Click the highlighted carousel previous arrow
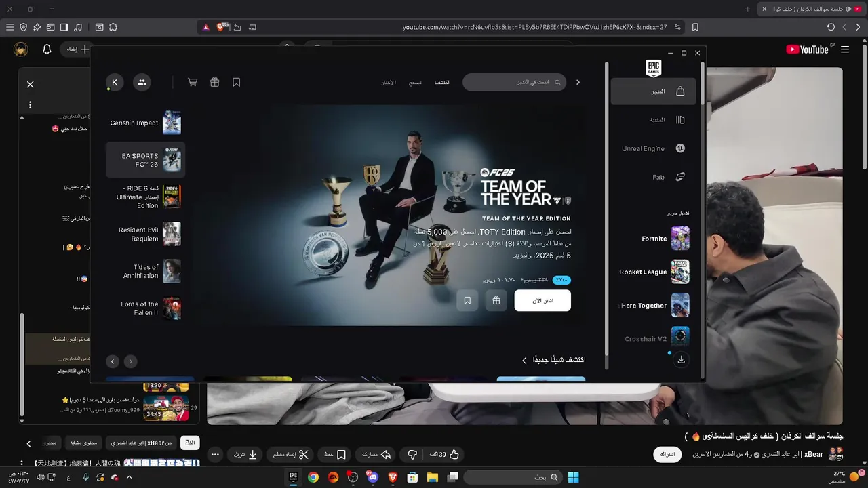Screen dimensions: 868x488 point(113,361)
